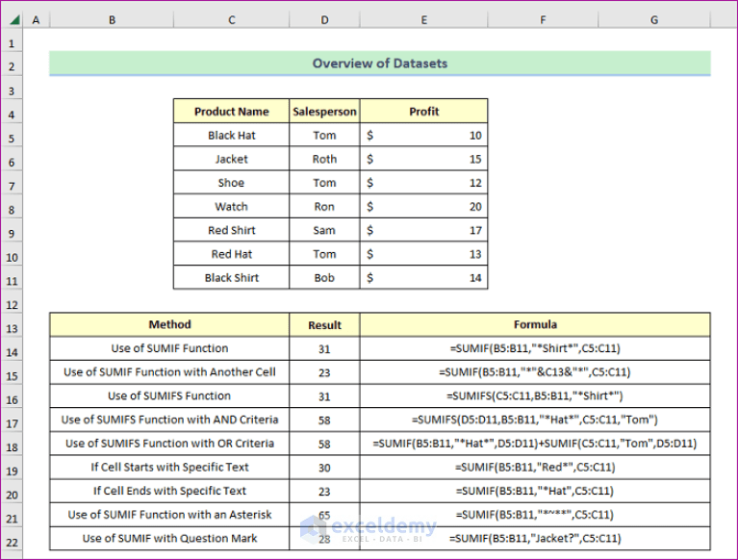The width and height of the screenshot is (738, 560).
Task: Select column B header
Action: (x=112, y=20)
